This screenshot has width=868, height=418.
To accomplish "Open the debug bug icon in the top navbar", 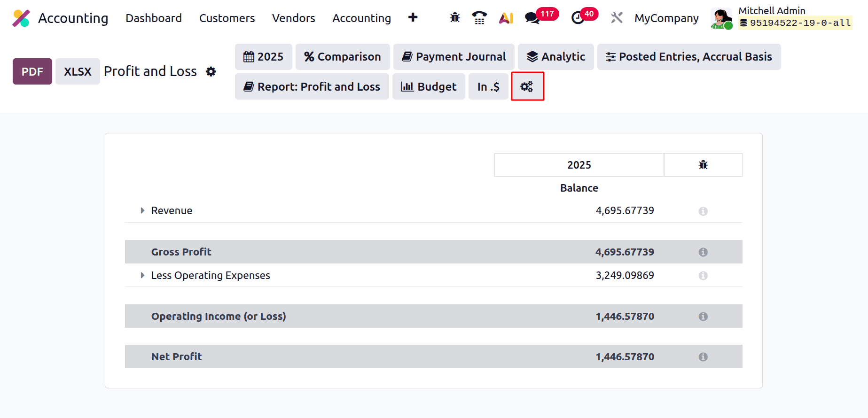I will click(x=454, y=18).
